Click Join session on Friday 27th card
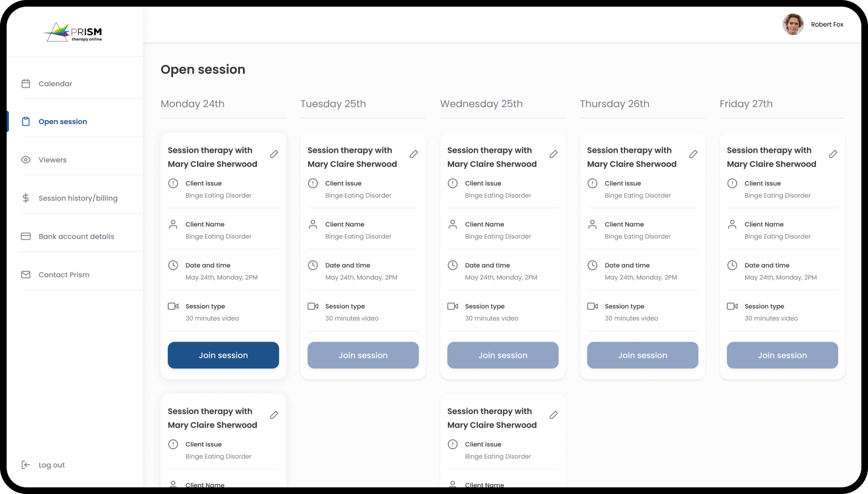Viewport: 868px width, 494px height. (x=782, y=355)
